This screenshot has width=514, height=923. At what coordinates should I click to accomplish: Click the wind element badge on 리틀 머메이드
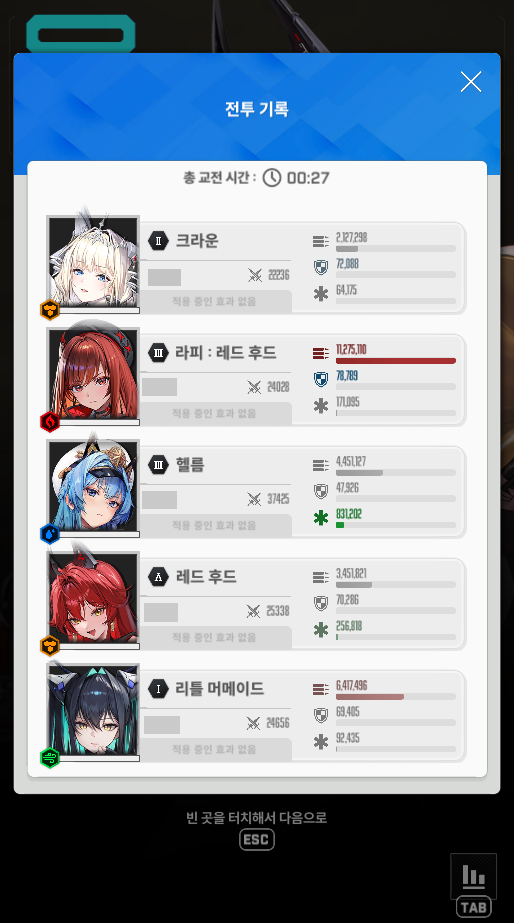point(49,758)
